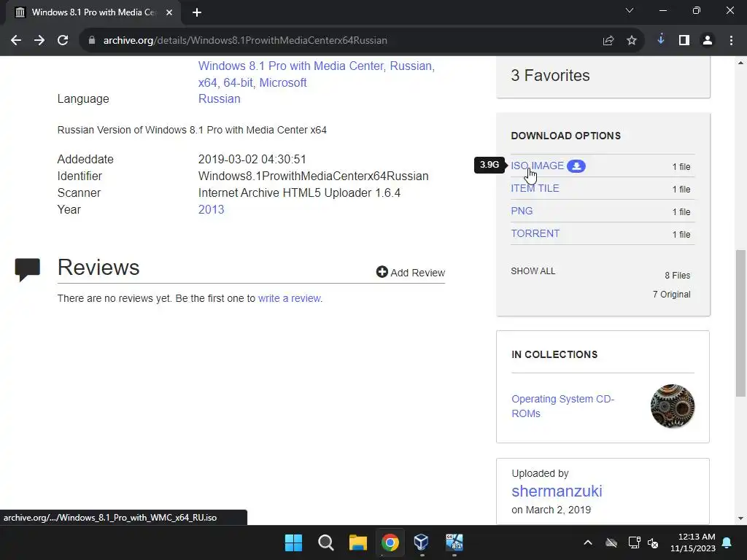Click the identifier Windows8.1ProwithMediaCenterx64Russian text
The width and height of the screenshot is (747, 560).
point(314,176)
